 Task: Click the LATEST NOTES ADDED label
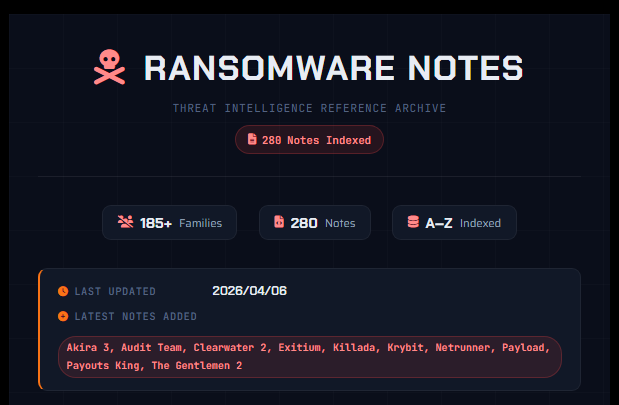(x=136, y=317)
